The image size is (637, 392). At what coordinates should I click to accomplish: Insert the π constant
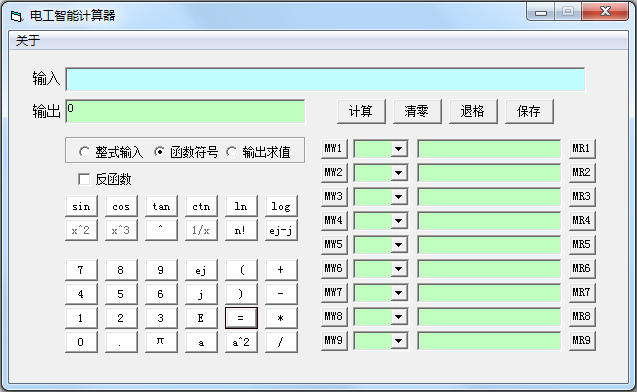[161, 342]
